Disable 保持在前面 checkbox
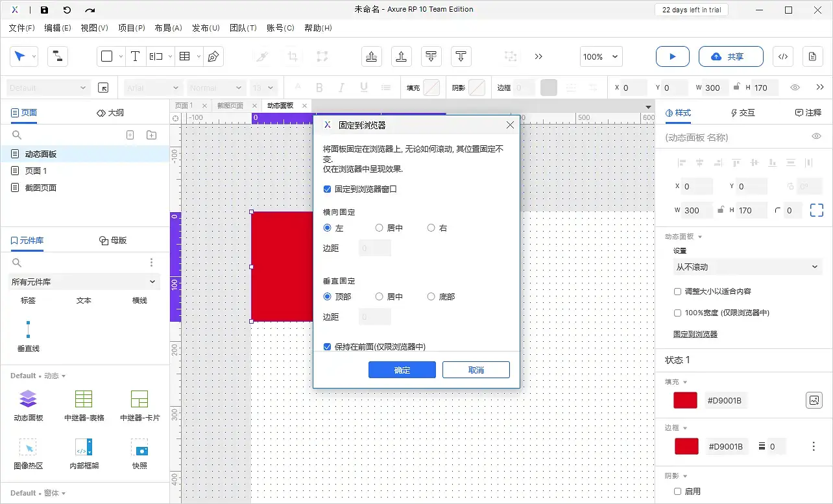833x504 pixels. tap(328, 347)
